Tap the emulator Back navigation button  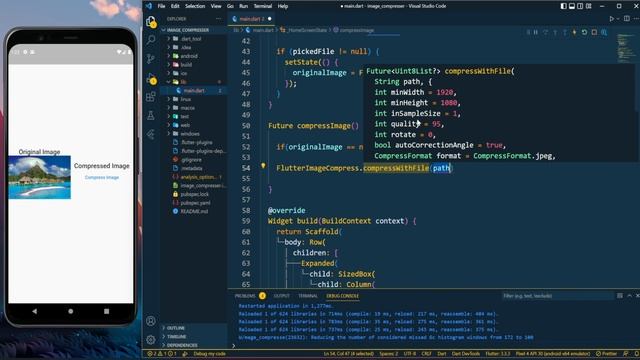click(x=35, y=311)
